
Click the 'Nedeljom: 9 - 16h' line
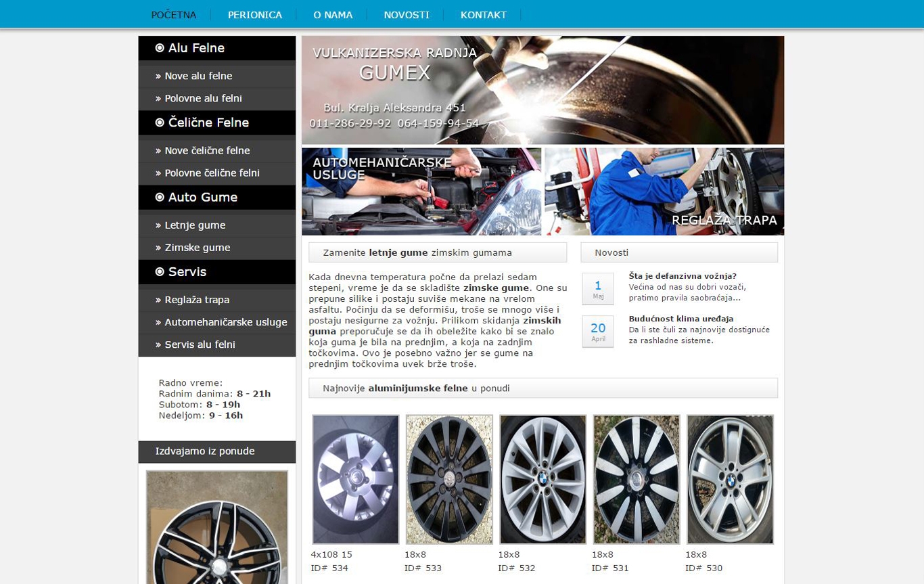point(201,415)
